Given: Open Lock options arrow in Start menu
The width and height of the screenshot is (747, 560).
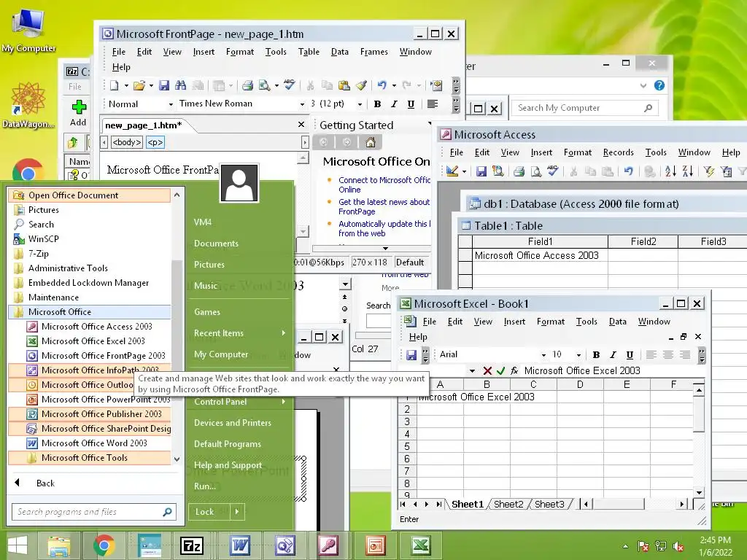Looking at the screenshot, I should click(x=237, y=511).
